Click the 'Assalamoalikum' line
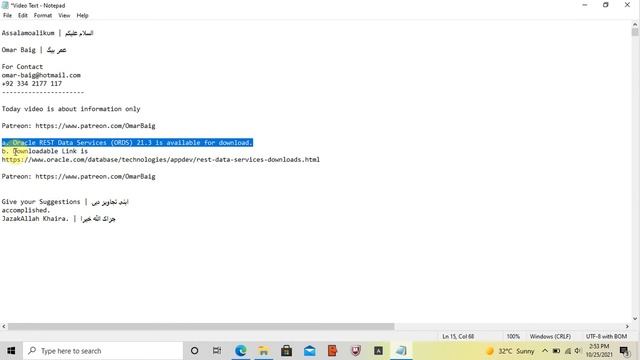The height and width of the screenshot is (360, 640). coord(47,33)
